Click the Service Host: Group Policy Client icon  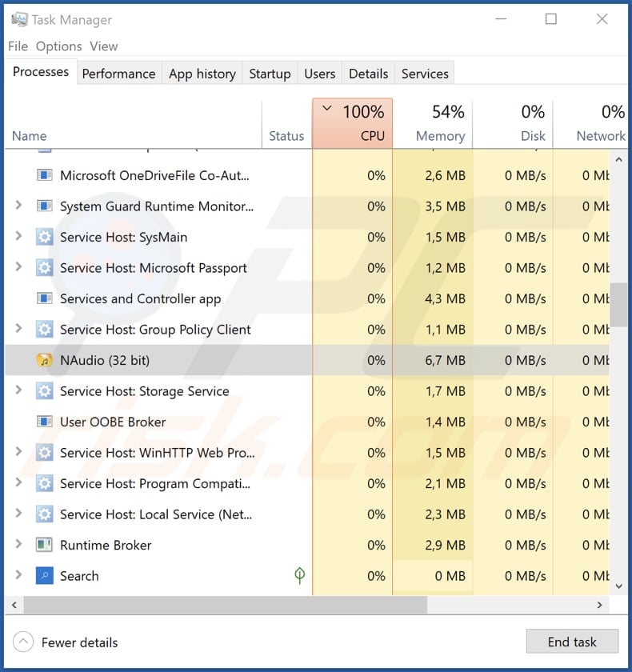pos(45,330)
